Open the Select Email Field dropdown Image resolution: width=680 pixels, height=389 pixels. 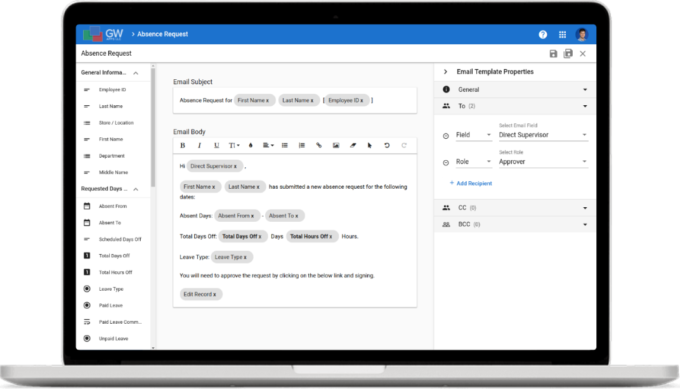point(543,135)
